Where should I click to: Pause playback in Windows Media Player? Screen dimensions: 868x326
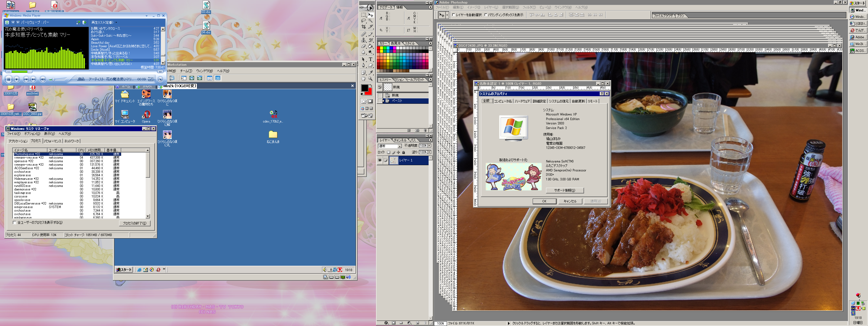click(x=9, y=79)
